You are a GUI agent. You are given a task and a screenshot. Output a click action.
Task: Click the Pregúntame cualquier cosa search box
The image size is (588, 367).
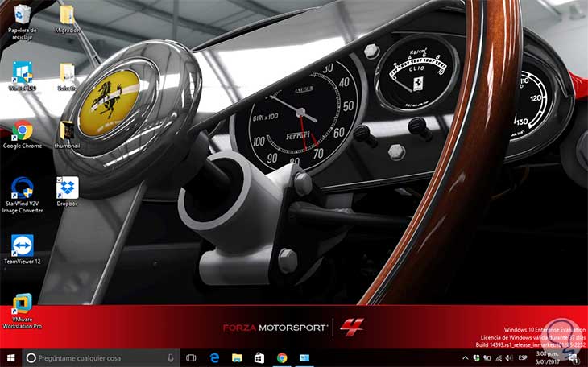click(x=101, y=358)
